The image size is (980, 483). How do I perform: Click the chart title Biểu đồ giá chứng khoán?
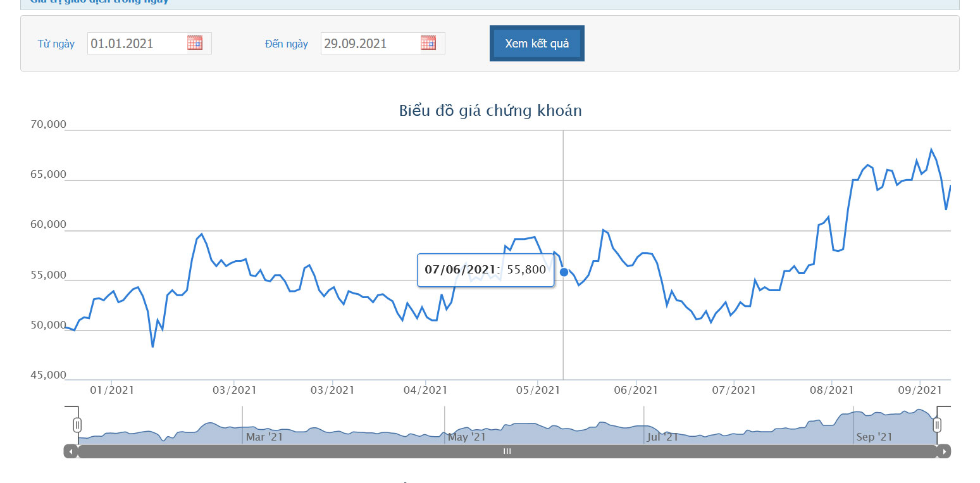point(490,111)
